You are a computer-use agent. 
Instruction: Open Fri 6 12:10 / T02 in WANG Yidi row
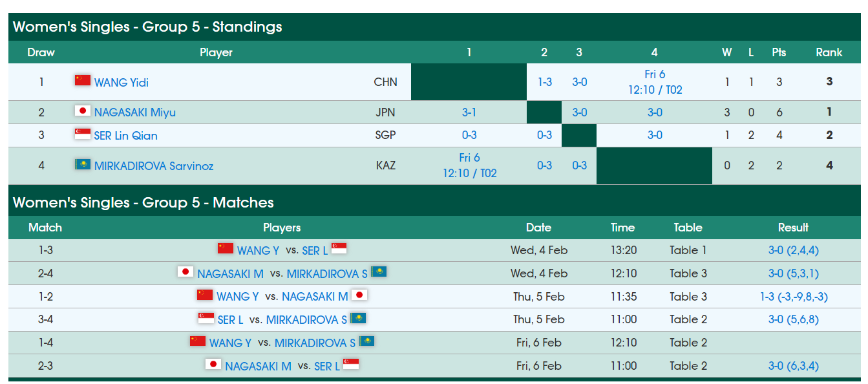655,82
